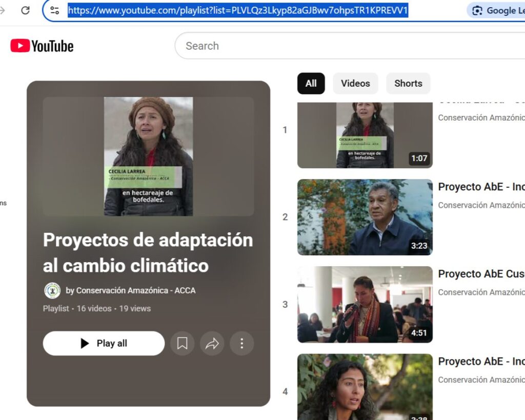Share the playlist with the arrow icon
The image size is (525, 420).
coord(212,343)
